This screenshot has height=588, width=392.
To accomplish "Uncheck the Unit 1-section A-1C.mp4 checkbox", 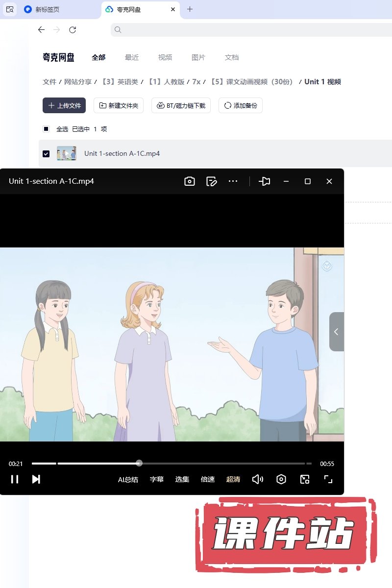I will [x=46, y=154].
